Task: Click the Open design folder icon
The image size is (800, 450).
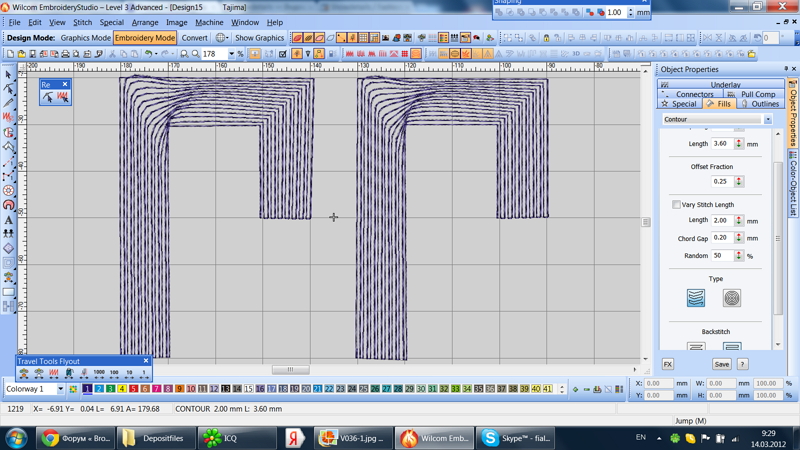Action: 21,54
